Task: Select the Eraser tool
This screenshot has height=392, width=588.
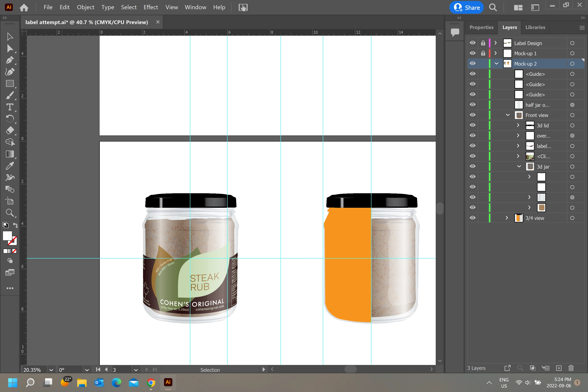Action: pyautogui.click(x=9, y=131)
